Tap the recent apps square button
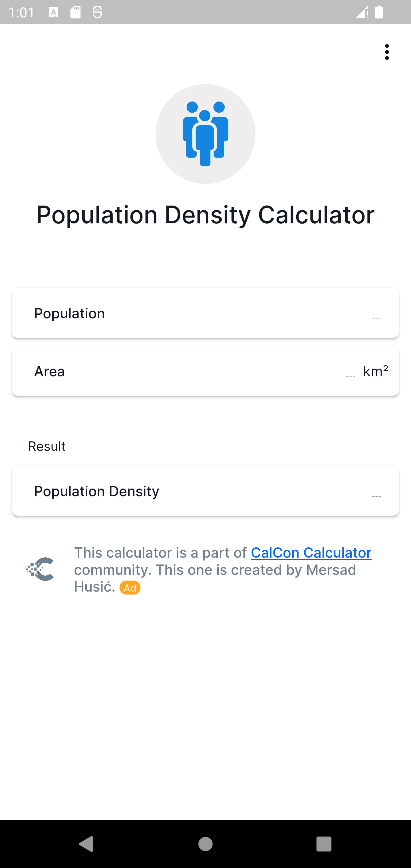This screenshot has width=411, height=868. click(324, 844)
